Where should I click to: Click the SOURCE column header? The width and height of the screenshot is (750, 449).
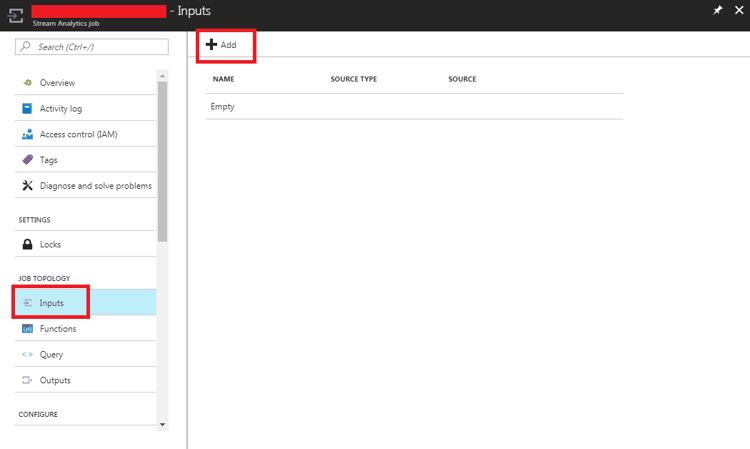coord(462,79)
